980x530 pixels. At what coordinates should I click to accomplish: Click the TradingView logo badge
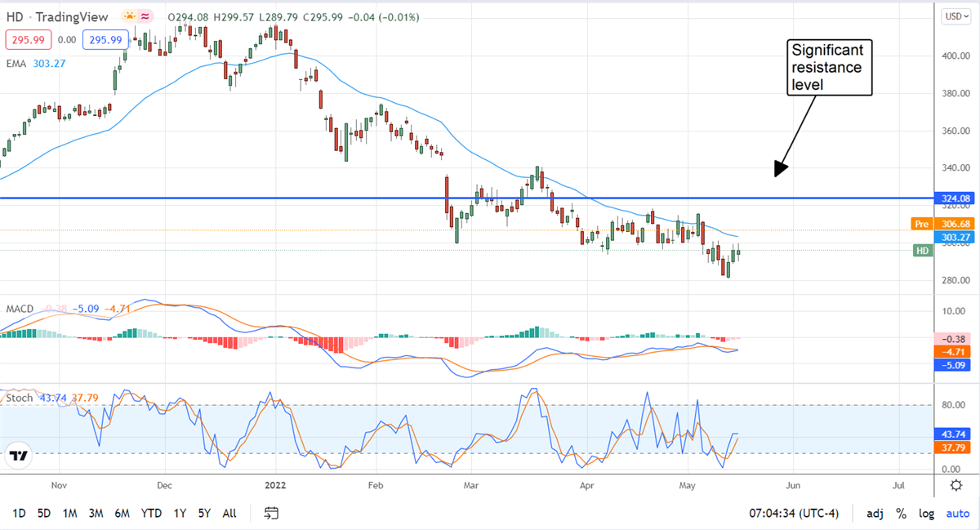coord(20,457)
